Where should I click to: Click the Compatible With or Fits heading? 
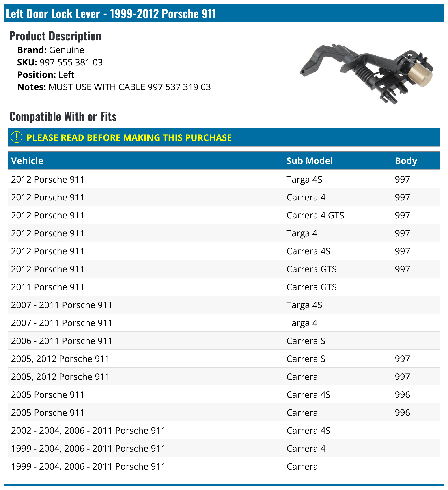63,117
